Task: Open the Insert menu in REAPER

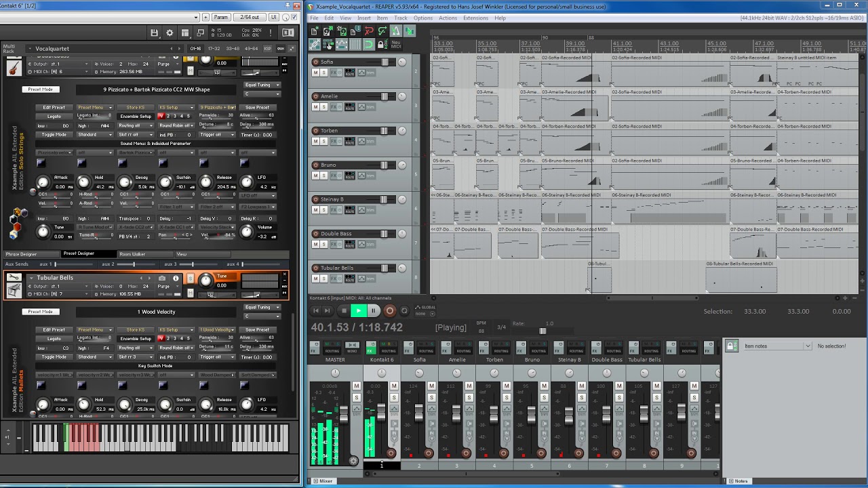Action: [x=363, y=18]
